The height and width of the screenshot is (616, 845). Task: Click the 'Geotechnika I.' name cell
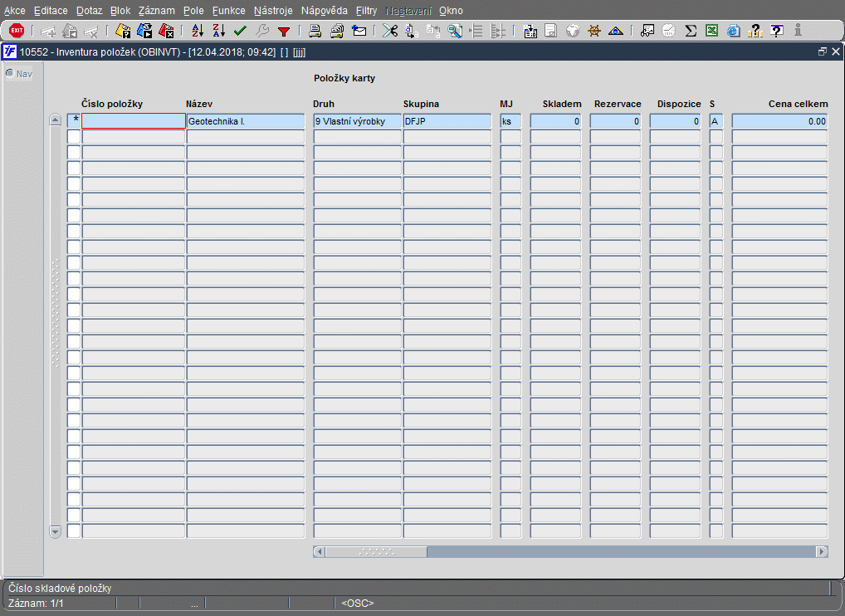tap(246, 121)
